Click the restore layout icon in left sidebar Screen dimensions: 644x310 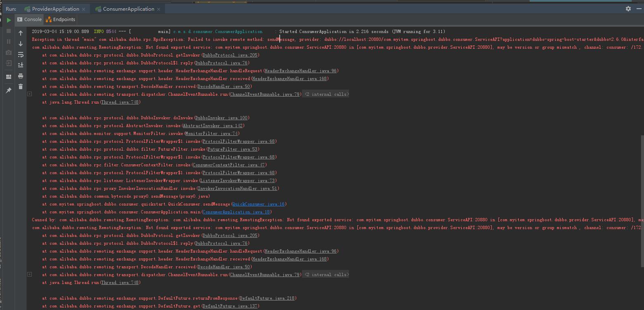tap(9, 77)
